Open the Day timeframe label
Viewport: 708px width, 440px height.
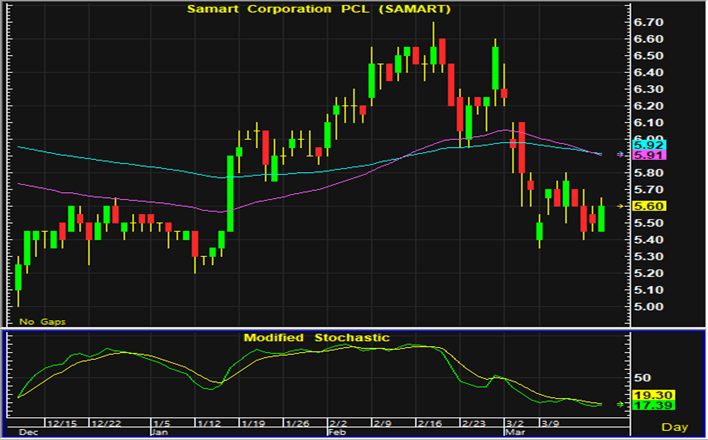[x=675, y=428]
